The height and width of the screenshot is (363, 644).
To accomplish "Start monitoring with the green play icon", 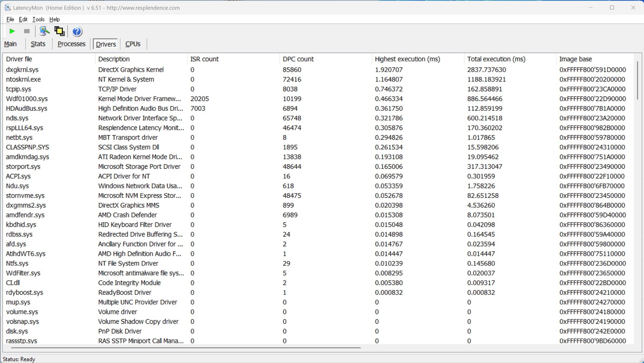I will pyautogui.click(x=12, y=31).
